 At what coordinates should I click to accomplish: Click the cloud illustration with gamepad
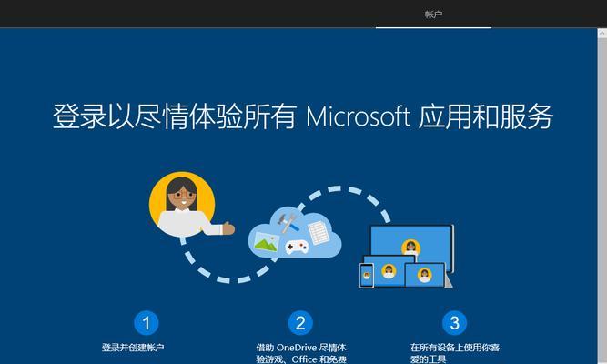[x=295, y=233]
